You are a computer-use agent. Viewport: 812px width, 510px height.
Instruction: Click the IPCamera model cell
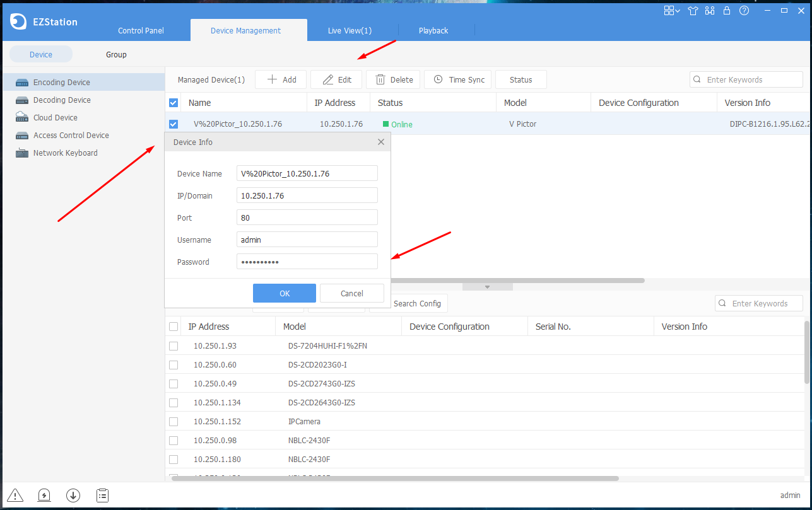point(304,422)
